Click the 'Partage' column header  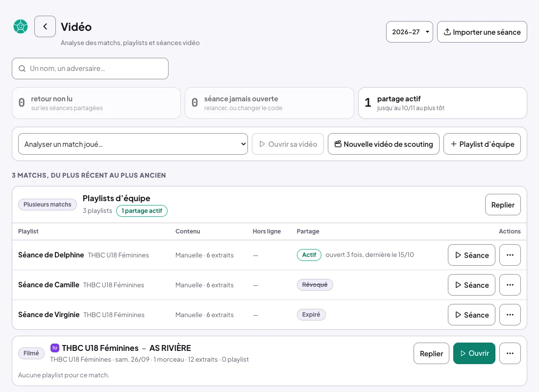(308, 231)
